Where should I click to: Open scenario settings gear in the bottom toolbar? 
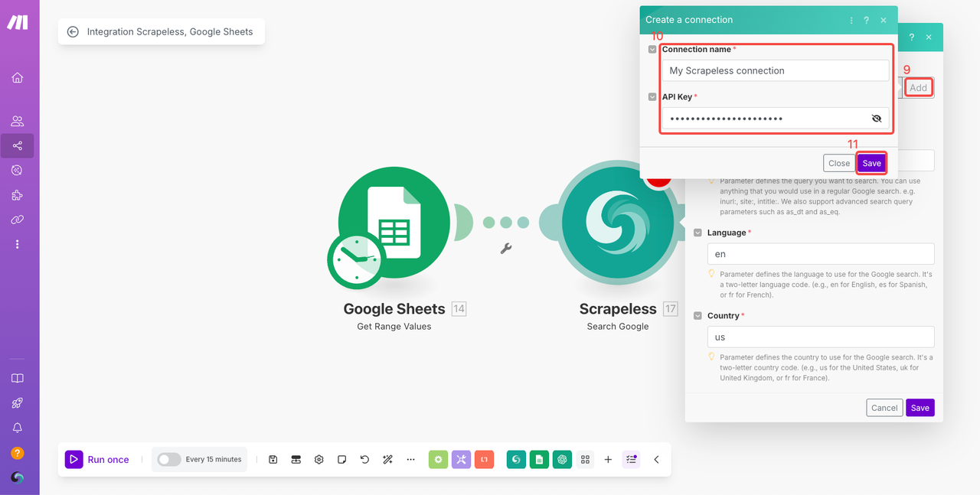tap(319, 460)
